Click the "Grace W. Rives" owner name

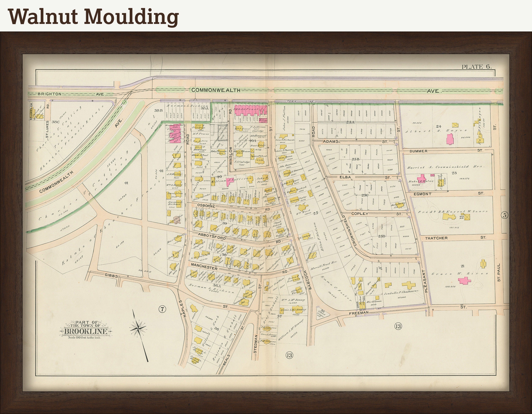click(460, 273)
